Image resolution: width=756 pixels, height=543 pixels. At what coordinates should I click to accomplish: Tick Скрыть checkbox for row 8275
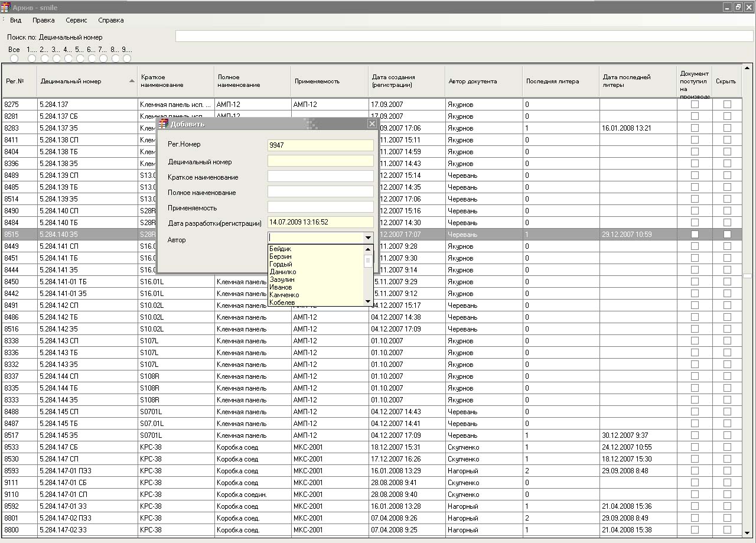coord(727,105)
